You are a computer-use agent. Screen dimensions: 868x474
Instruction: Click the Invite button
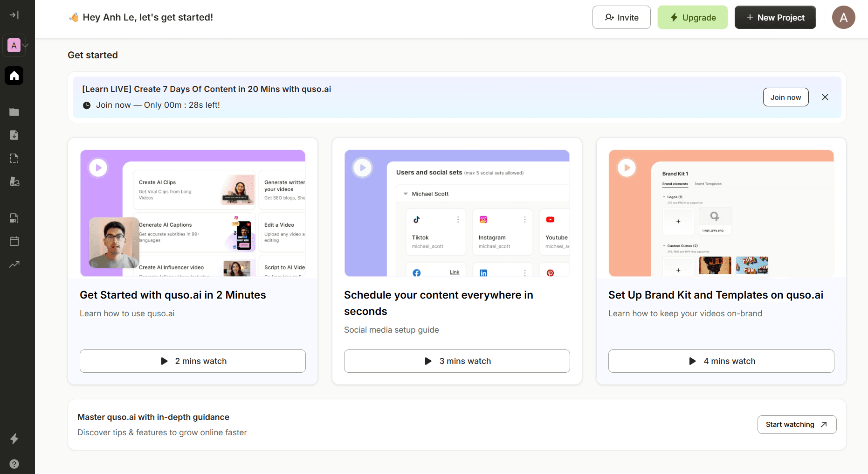(x=621, y=17)
